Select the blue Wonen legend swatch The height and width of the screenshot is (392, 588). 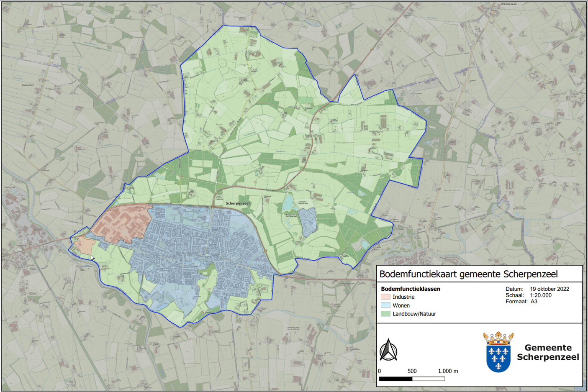385,305
